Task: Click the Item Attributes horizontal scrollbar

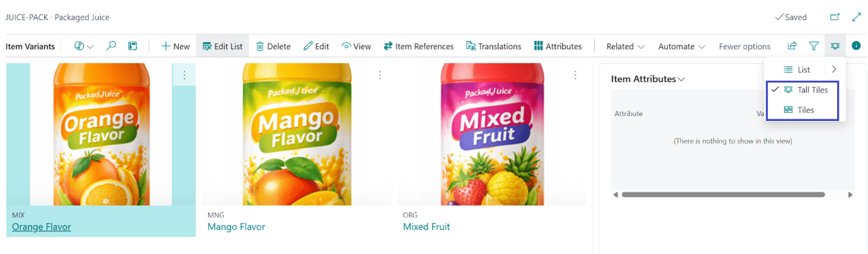Action: [723, 195]
